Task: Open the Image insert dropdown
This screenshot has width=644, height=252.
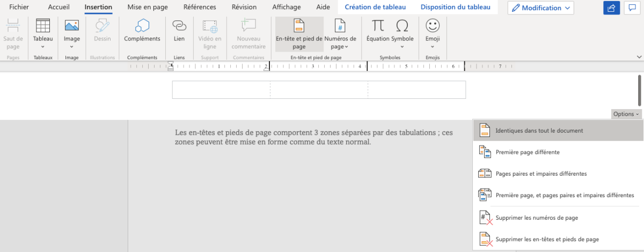Action: click(72, 33)
